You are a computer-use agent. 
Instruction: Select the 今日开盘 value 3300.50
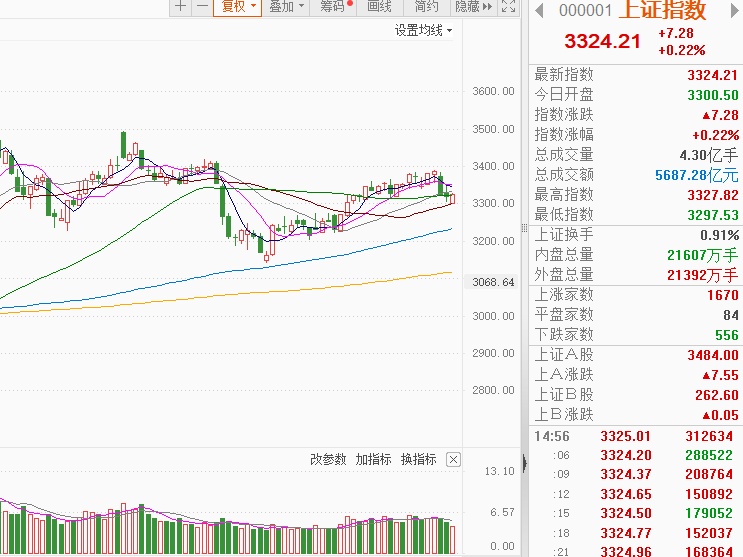point(713,95)
